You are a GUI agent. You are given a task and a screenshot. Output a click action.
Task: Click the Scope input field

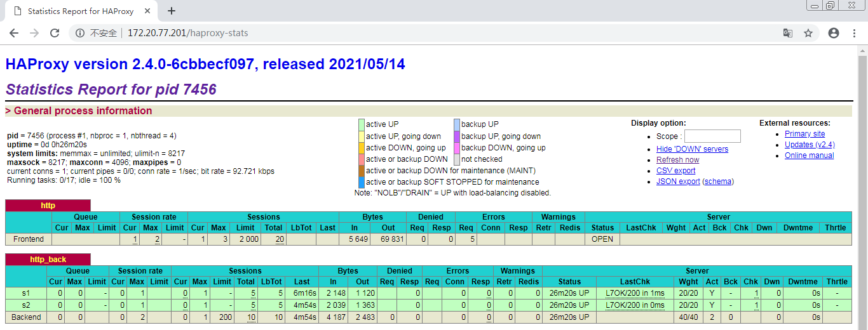712,136
